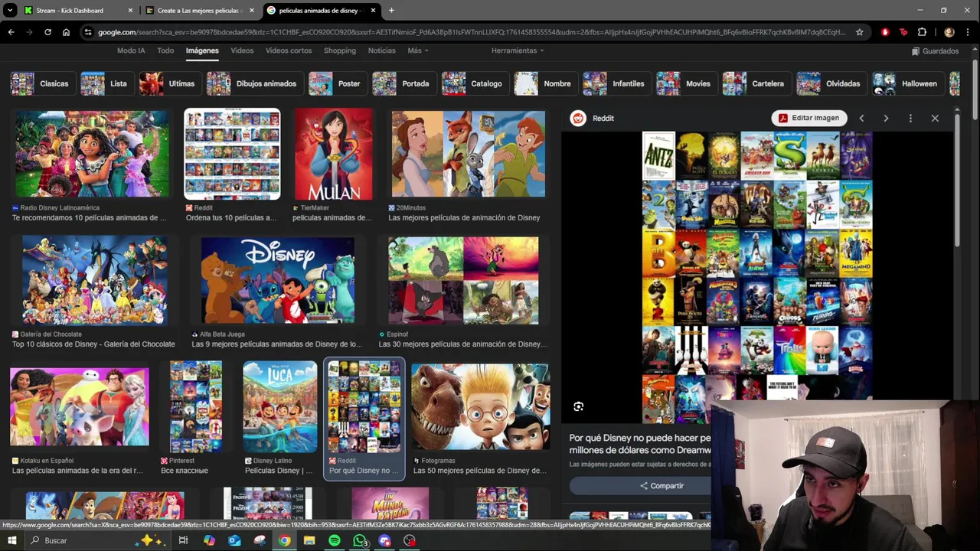Switch to Stream - Kick Dashboard browser tab
This screenshot has width=980, height=551.
[x=79, y=11]
